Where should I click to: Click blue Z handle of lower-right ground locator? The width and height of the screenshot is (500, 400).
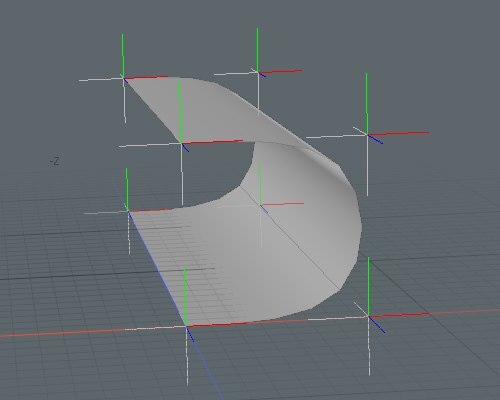[377, 324]
